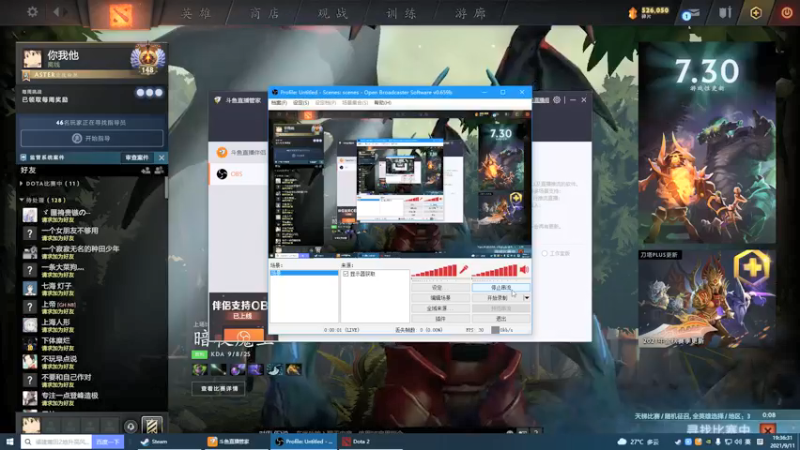The height and width of the screenshot is (450, 800).
Task: Open Dota Plus hexagon icon in top bar
Action: pos(756,13)
